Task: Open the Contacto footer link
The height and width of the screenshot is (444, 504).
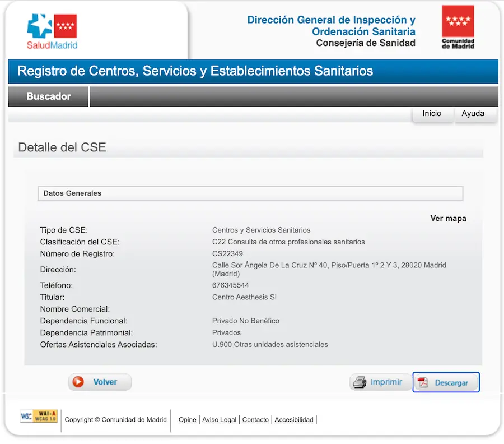Action: (255, 419)
